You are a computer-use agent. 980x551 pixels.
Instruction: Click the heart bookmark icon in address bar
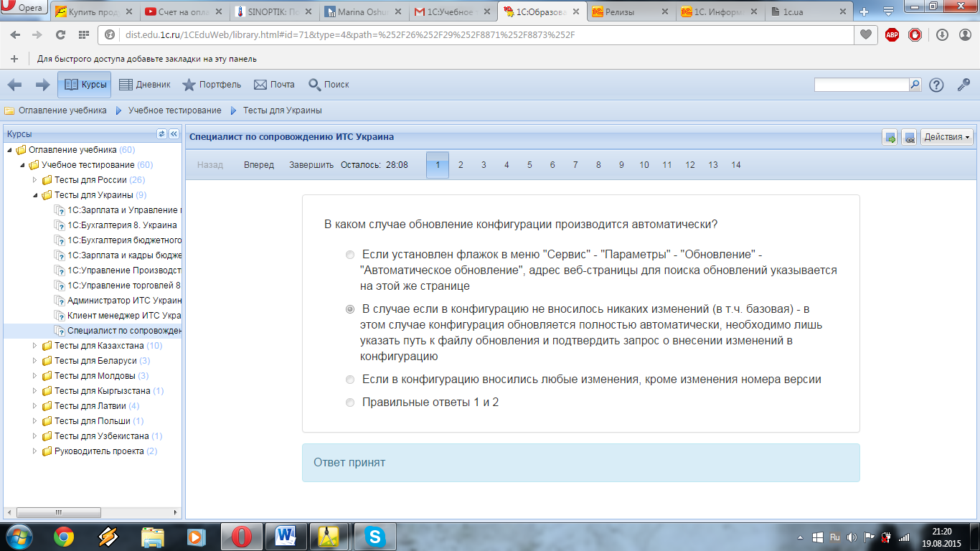point(867,34)
